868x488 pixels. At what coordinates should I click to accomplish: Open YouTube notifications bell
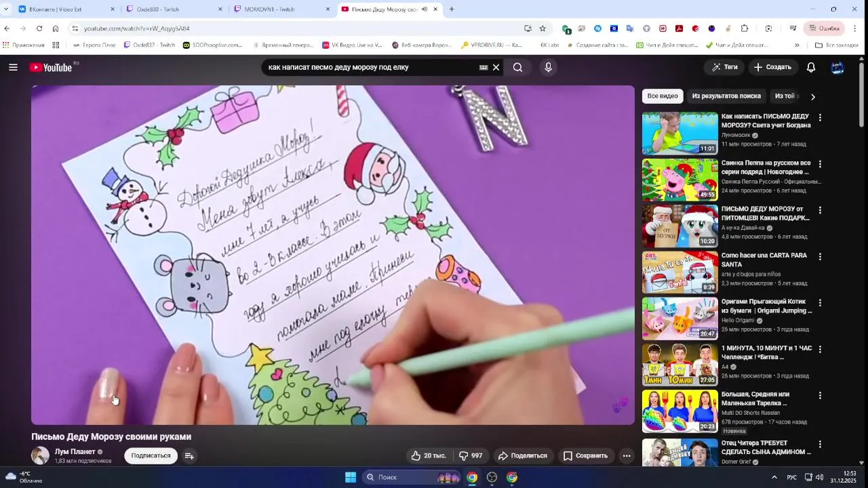pos(811,67)
